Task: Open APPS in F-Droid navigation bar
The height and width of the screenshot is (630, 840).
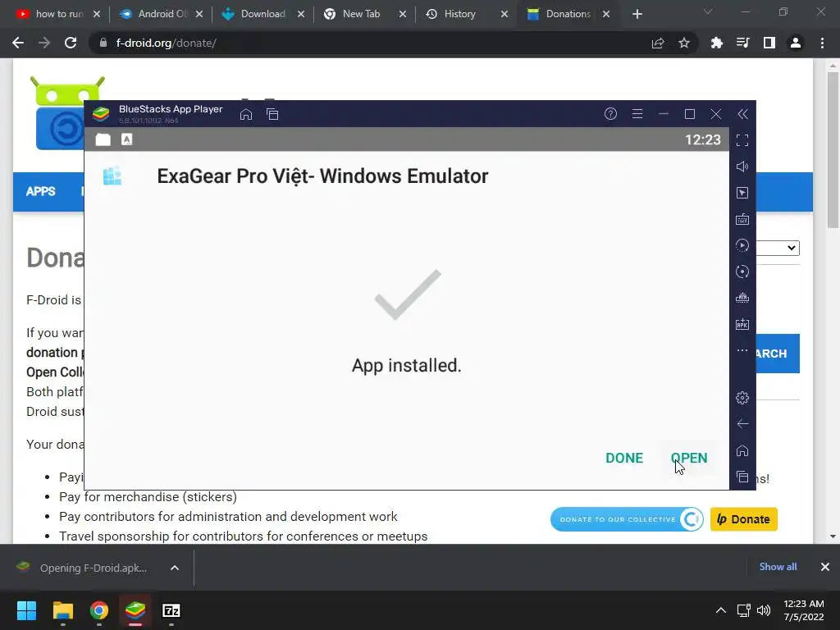Action: 41,191
